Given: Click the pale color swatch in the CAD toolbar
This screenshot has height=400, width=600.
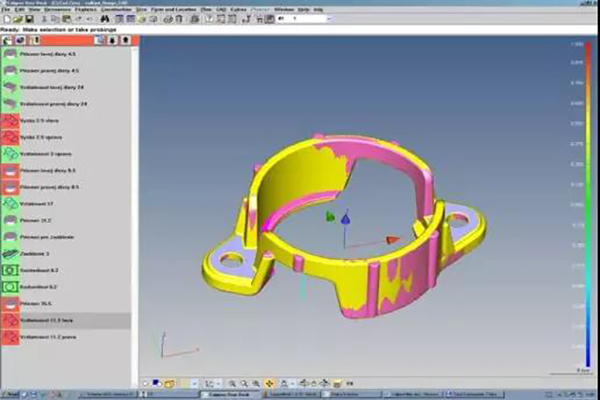Looking at the screenshot, I should pyautogui.click(x=186, y=384).
